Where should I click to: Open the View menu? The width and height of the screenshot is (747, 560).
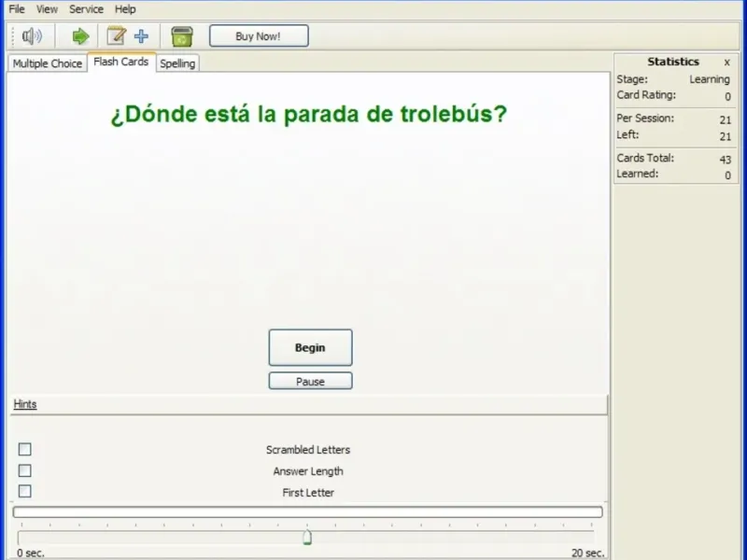[47, 9]
